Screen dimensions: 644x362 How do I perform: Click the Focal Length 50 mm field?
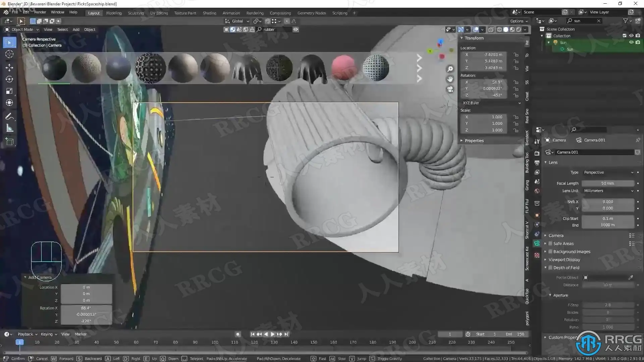coord(607,183)
